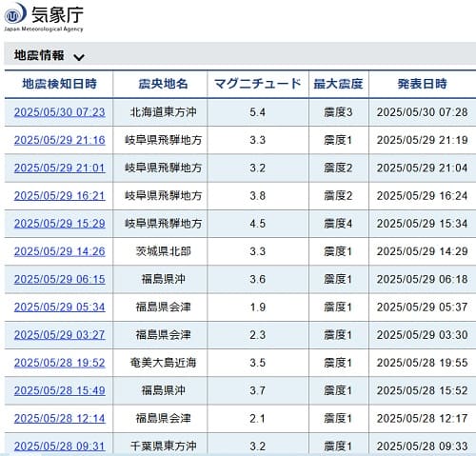476x456 pixels.
Task: Select the magnitude 4.5 cell
Action: pos(257,224)
